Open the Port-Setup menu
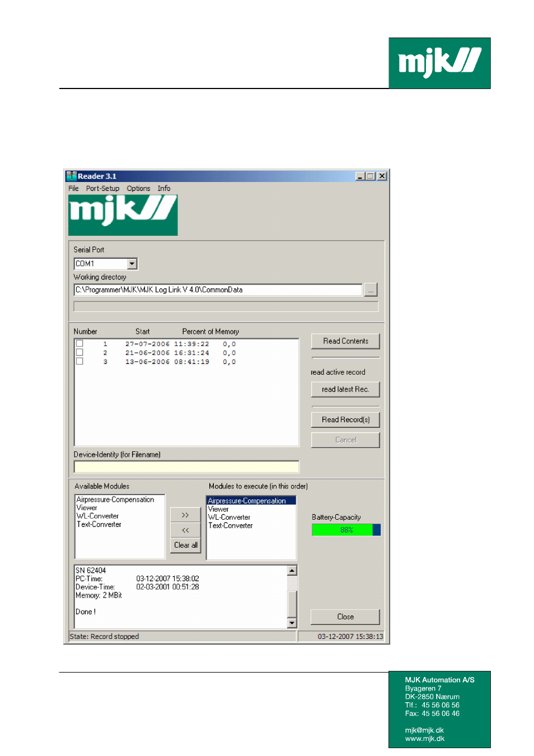Image resolution: width=534 pixels, height=756 pixels. pyautogui.click(x=102, y=188)
